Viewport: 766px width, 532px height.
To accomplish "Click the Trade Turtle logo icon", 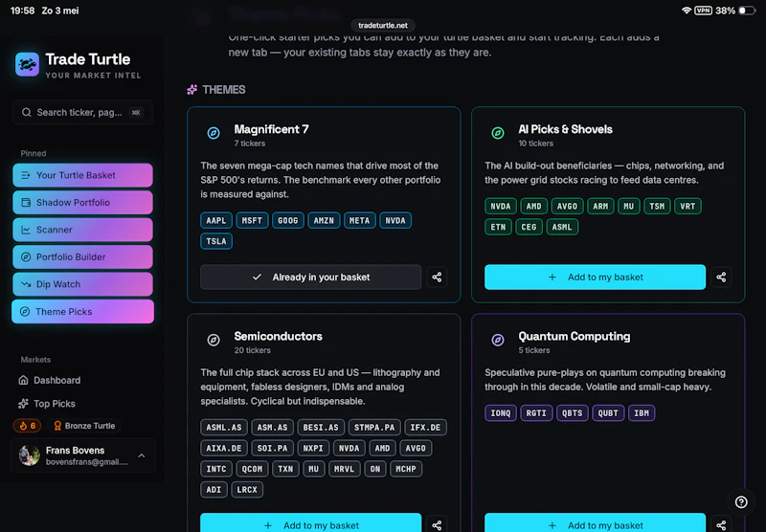I will coord(27,64).
